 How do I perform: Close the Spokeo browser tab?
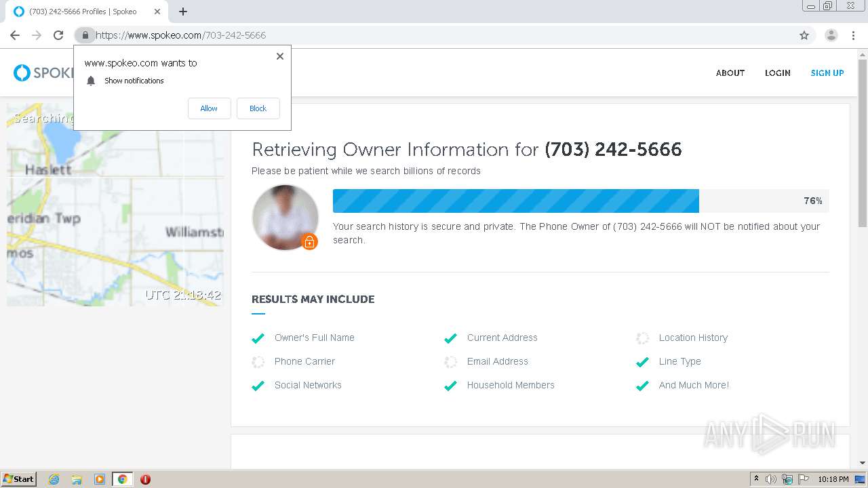(x=157, y=12)
